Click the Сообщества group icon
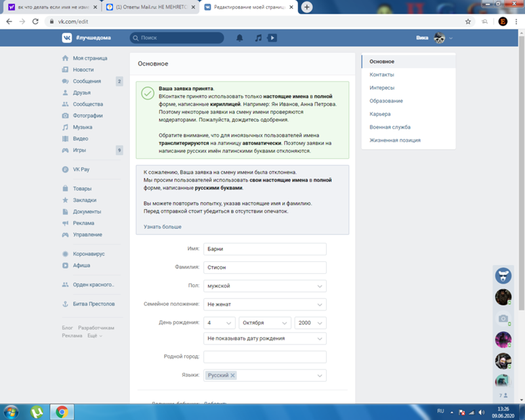 point(65,104)
